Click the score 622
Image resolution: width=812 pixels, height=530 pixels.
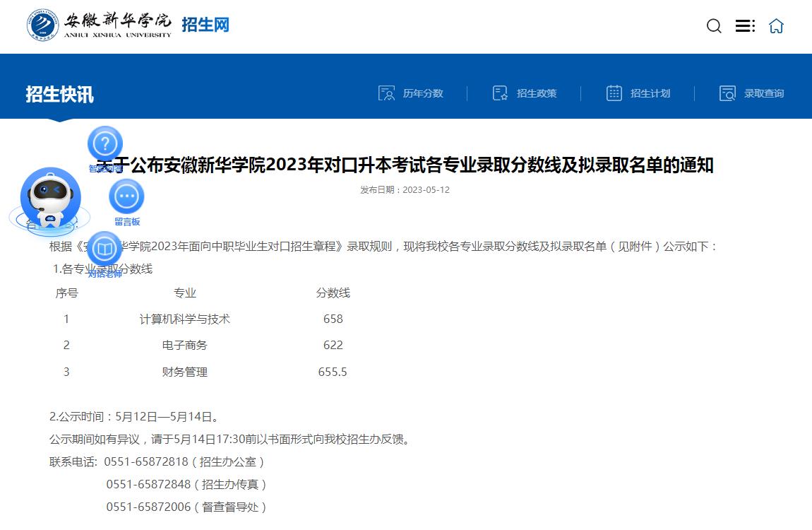point(333,345)
